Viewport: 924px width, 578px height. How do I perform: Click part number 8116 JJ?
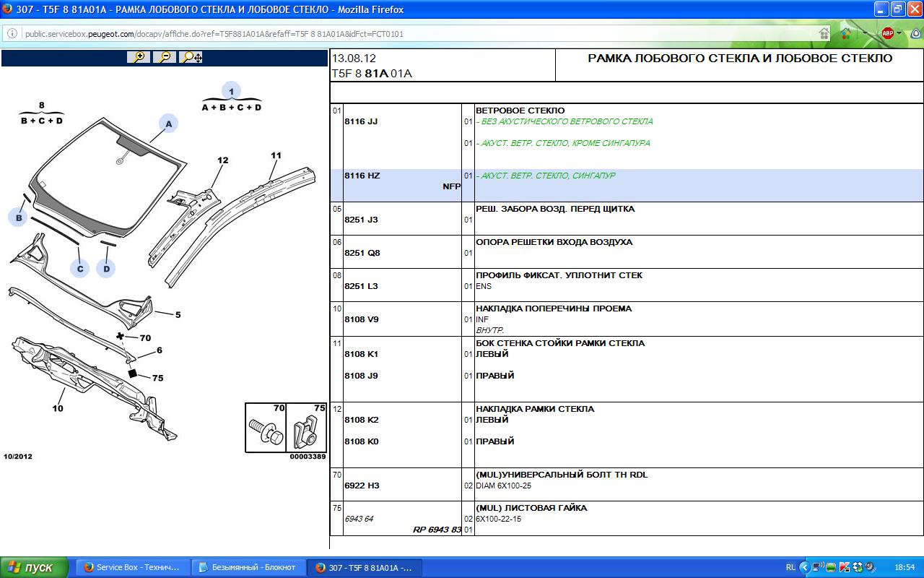pos(361,121)
